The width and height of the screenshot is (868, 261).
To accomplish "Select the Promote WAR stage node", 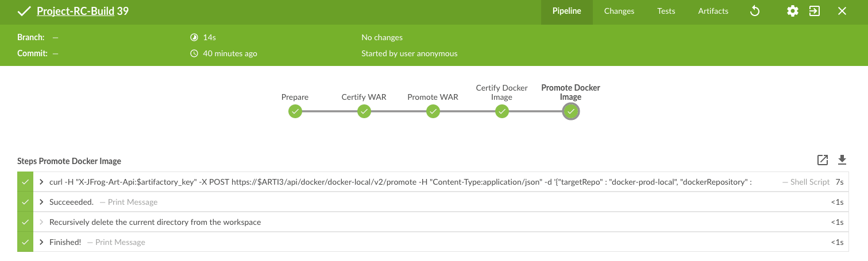I will click(x=433, y=111).
